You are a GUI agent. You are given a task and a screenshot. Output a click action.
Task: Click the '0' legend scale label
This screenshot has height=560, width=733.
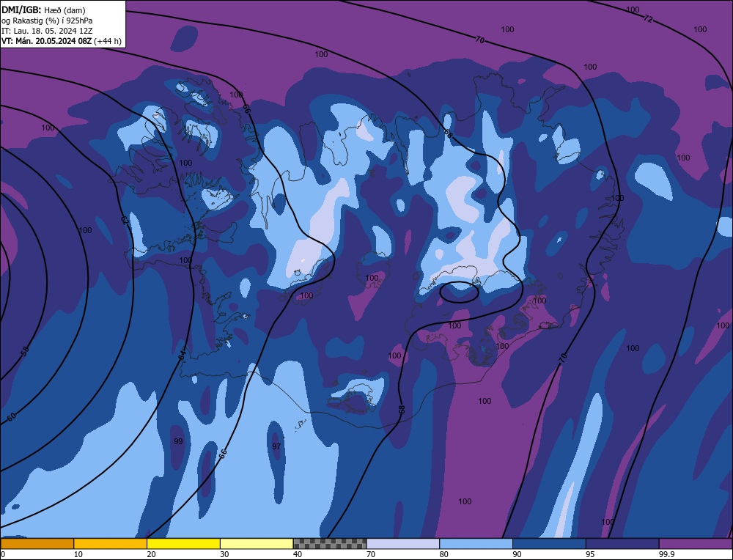3,554
